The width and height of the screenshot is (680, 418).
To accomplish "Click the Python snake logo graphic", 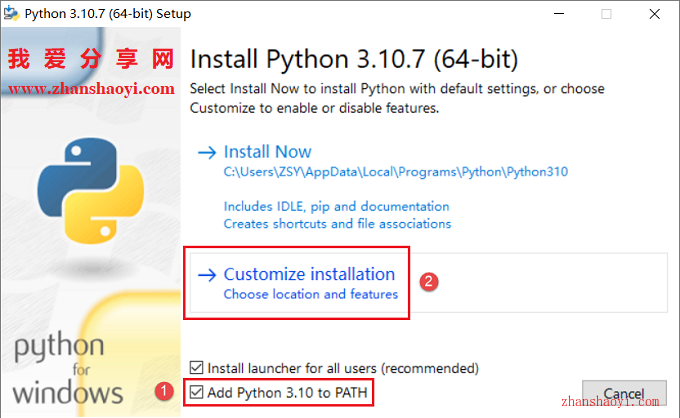I will (91, 190).
